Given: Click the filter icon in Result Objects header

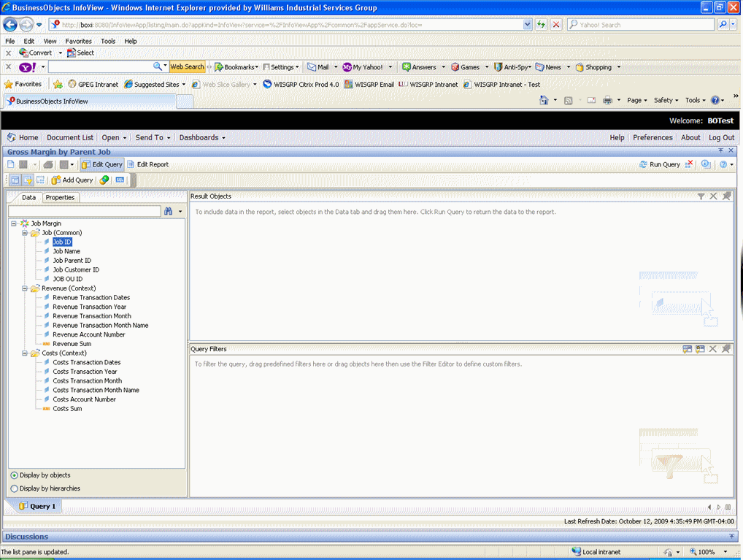Looking at the screenshot, I should (701, 196).
